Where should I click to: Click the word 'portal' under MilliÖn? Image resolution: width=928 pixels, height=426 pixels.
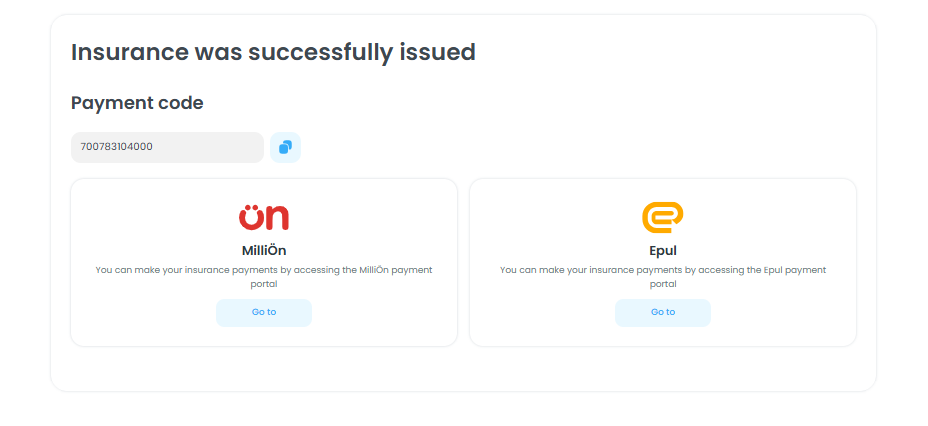[264, 284]
